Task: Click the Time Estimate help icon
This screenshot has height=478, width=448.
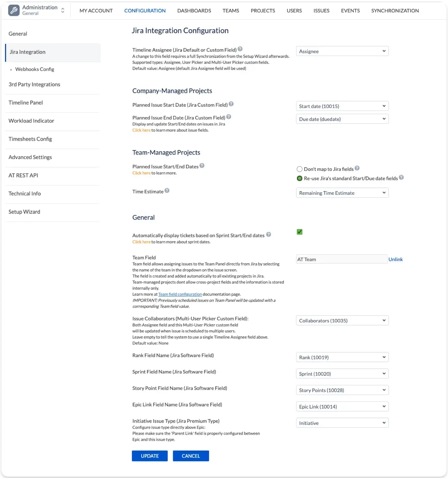Action: tap(167, 190)
